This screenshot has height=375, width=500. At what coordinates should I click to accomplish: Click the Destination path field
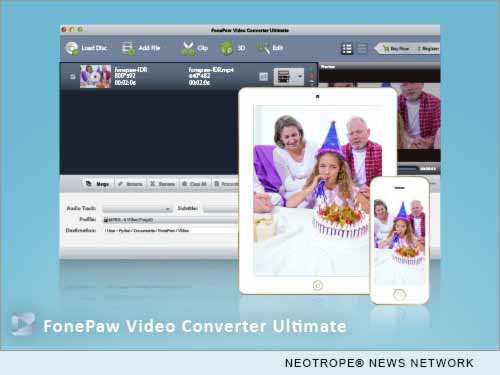click(x=171, y=230)
